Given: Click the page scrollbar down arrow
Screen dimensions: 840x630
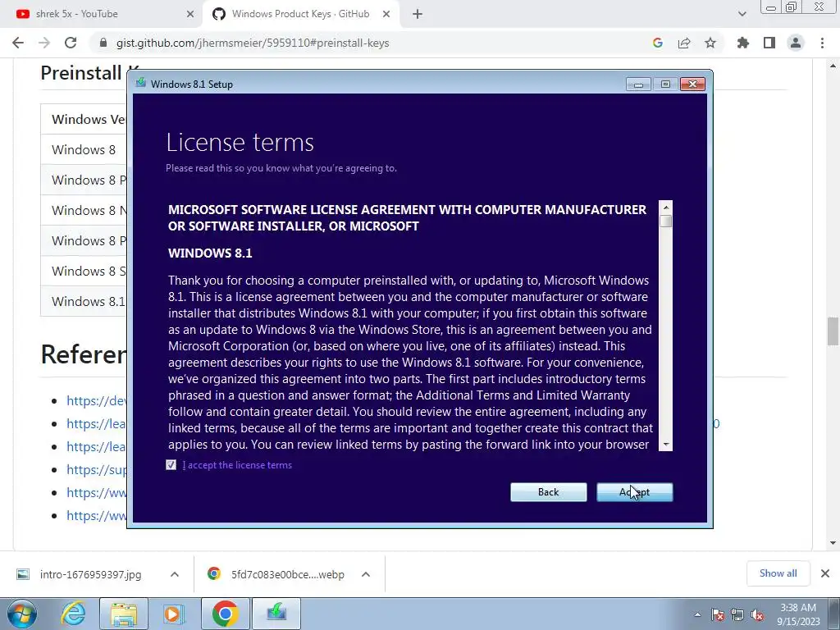Looking at the screenshot, I should [x=833, y=543].
